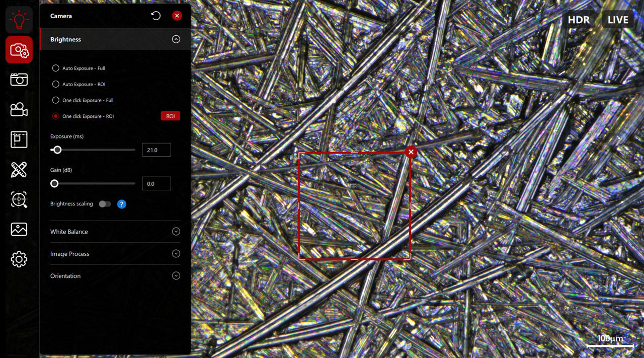This screenshot has width=644, height=358.
Task: Toggle the HDR mode button
Action: [x=579, y=20]
